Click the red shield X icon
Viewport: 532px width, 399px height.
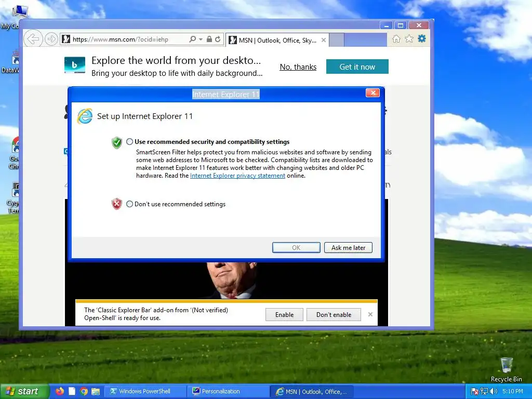click(x=117, y=204)
